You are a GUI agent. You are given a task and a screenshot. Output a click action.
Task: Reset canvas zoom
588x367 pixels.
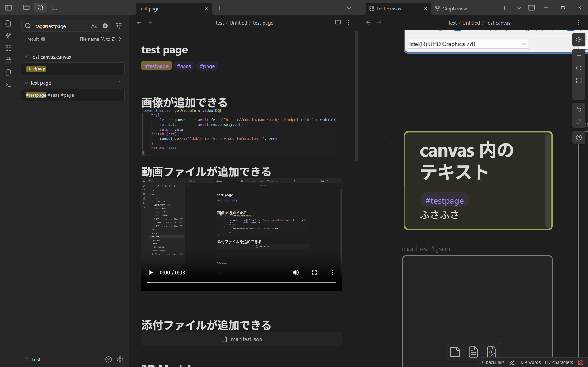pyautogui.click(x=579, y=68)
